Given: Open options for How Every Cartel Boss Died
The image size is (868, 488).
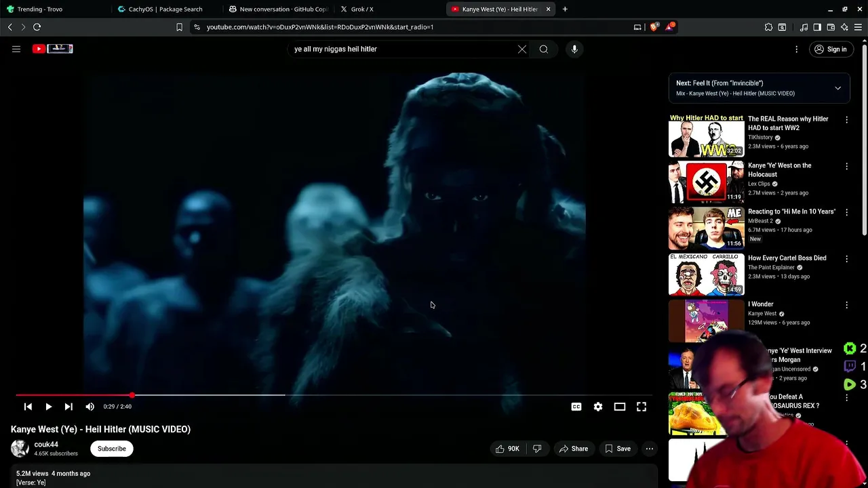Looking at the screenshot, I should click(x=846, y=259).
